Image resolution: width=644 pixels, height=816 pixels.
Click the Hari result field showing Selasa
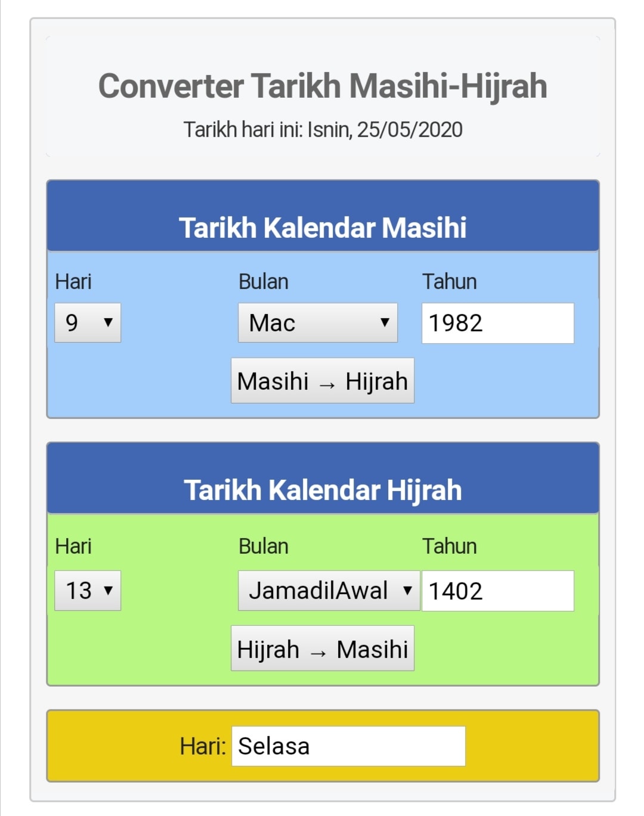348,746
